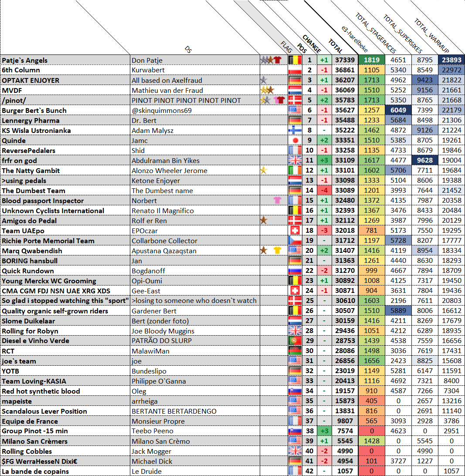The height and width of the screenshot is (476, 465).
Task: Click the Danish flag in /pinot/ row
Action: click(x=295, y=100)
